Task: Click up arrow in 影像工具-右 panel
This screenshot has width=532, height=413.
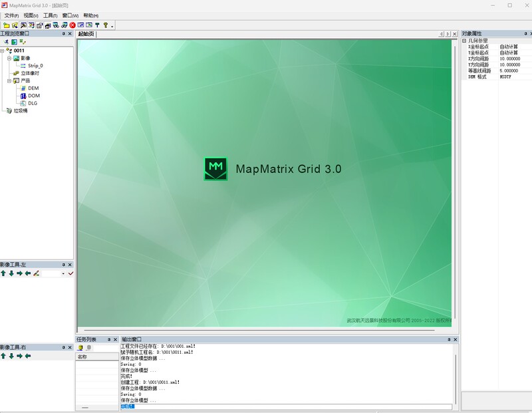Action: (3, 356)
